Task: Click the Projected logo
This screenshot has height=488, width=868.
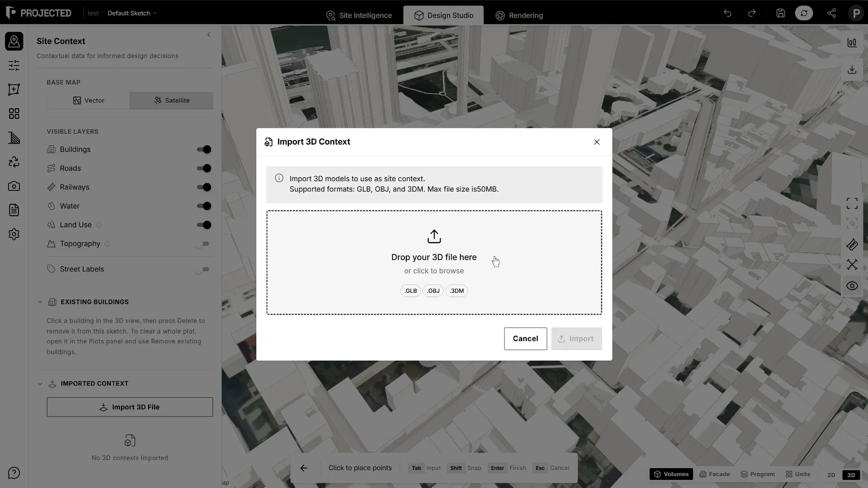Action: [x=38, y=13]
